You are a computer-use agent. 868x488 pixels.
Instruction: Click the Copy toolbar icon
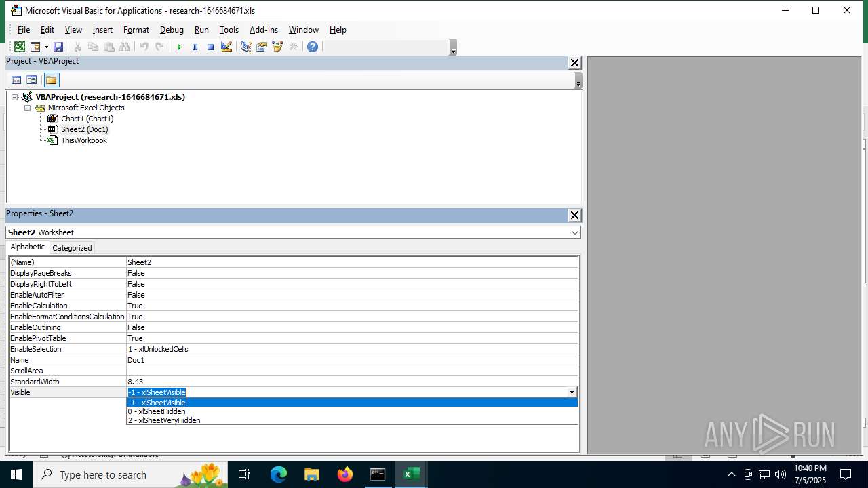93,47
